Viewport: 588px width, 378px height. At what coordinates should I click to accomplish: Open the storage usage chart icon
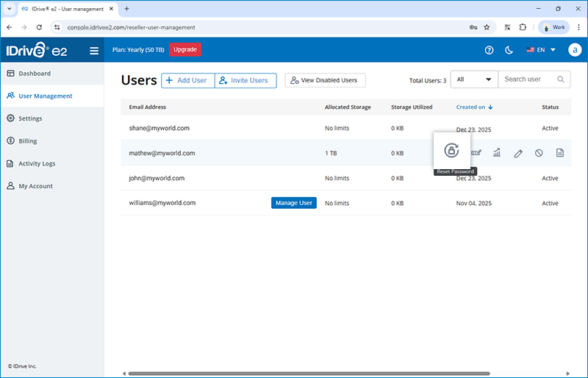497,153
